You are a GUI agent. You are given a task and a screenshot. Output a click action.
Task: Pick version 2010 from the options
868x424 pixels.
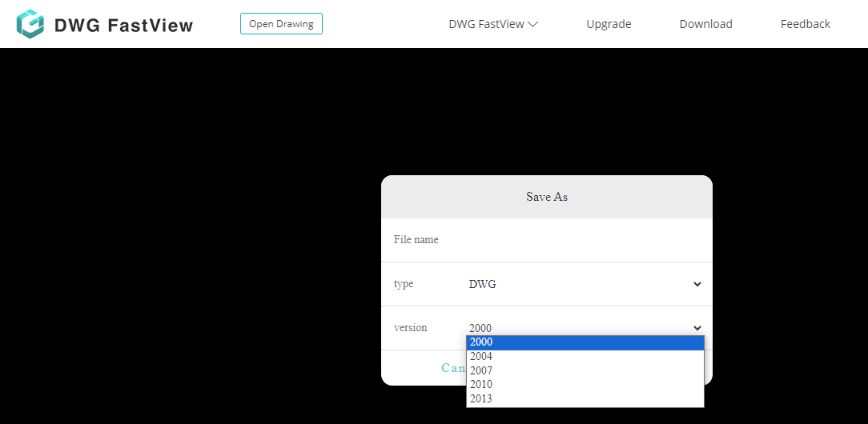[585, 384]
